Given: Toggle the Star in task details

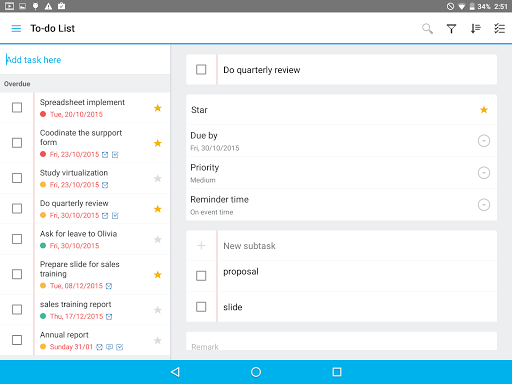Looking at the screenshot, I should pos(484,110).
